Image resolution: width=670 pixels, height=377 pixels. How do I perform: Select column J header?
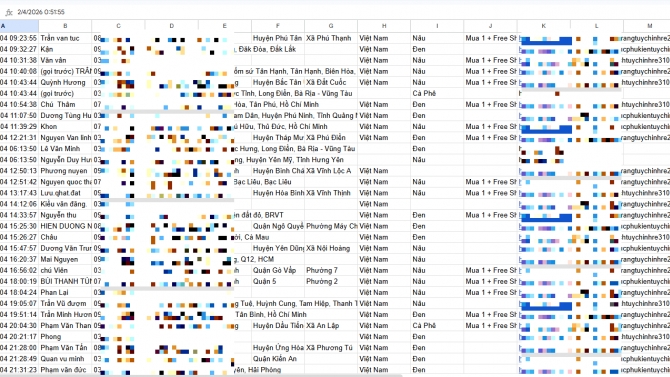click(x=491, y=26)
